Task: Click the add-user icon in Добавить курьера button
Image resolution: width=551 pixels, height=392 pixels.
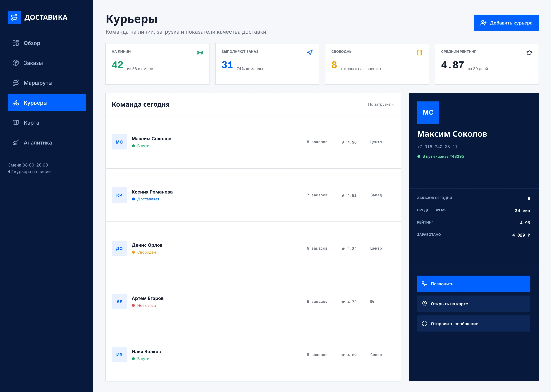Action: click(x=483, y=23)
